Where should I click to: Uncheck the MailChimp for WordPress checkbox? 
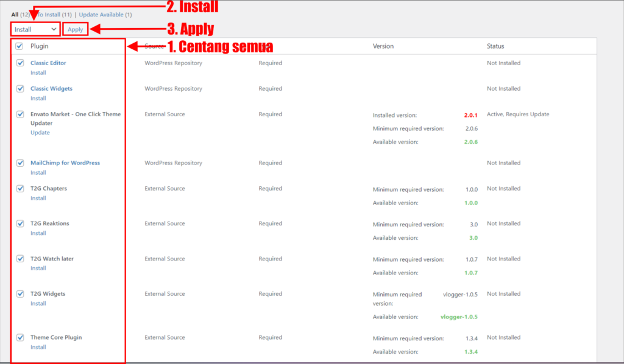pyautogui.click(x=20, y=163)
